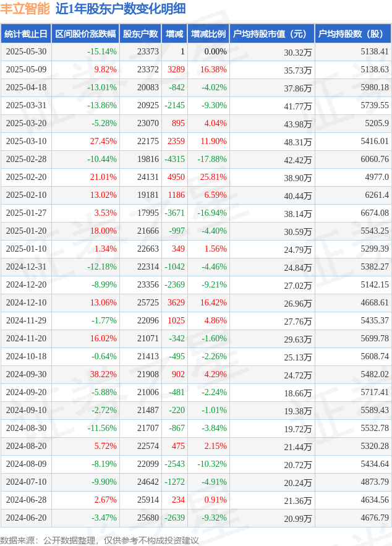Screen dimensions: 392x546
Task: Select the 2025-05-30 date cell
Action: (26, 51)
